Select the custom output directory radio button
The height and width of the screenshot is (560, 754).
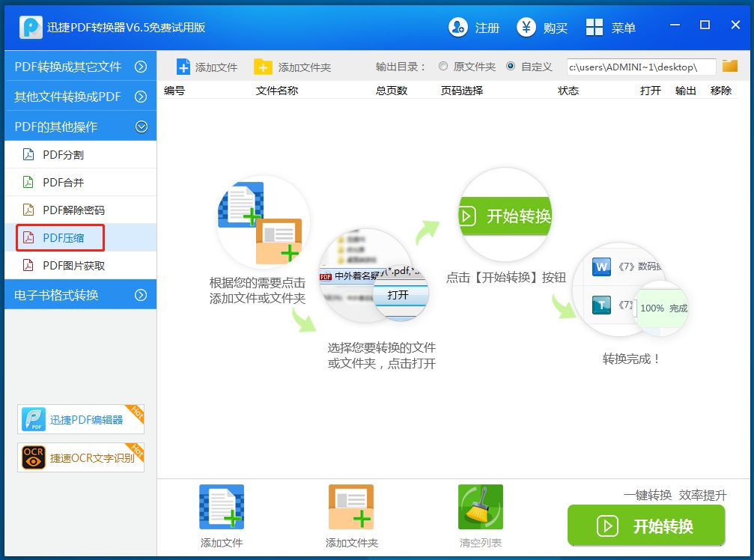511,66
